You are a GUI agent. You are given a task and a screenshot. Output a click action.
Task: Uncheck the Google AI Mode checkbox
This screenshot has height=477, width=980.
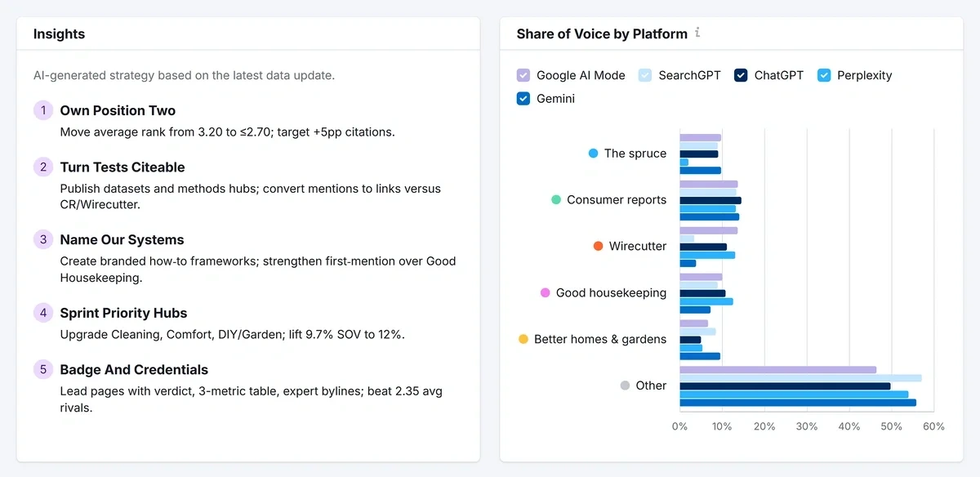coord(523,75)
